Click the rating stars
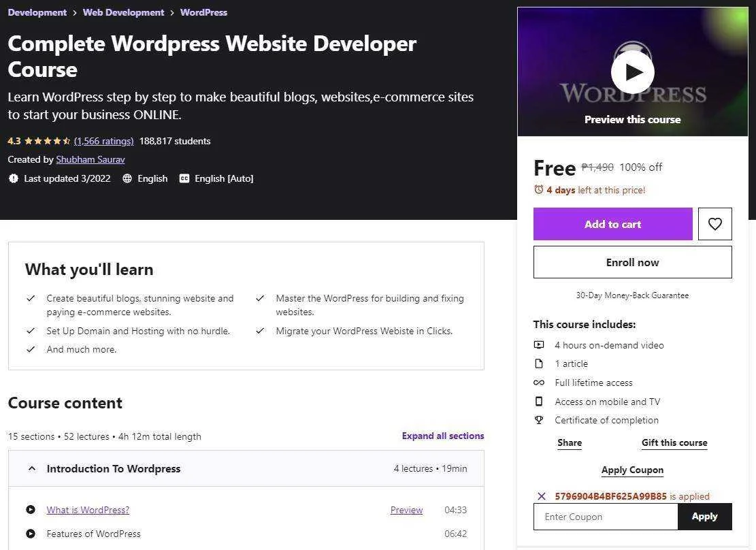756x550 pixels. (x=47, y=141)
